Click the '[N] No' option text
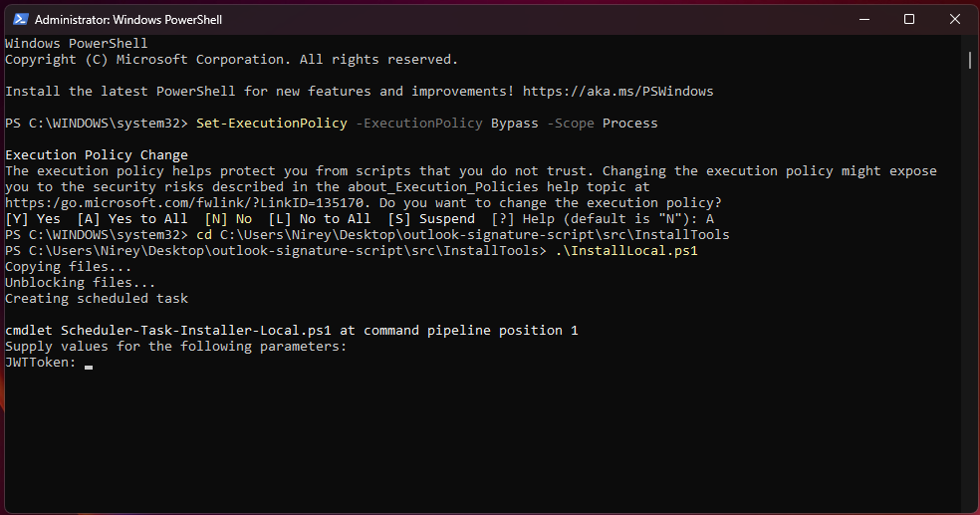 tap(228, 219)
